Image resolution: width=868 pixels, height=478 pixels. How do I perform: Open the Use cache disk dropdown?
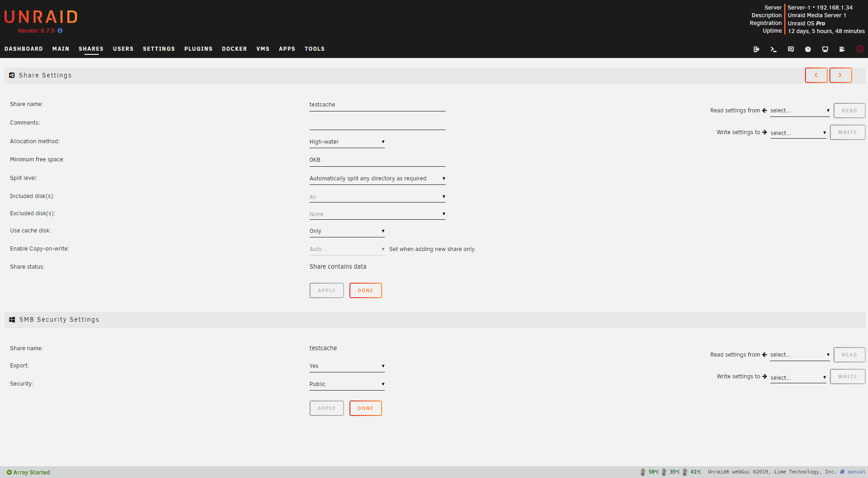point(347,231)
